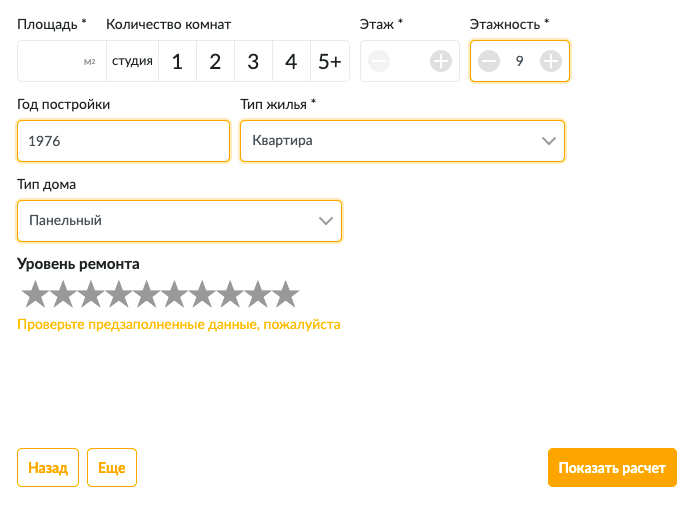Choose 1 room option
Image resolution: width=694 pixels, height=506 pixels.
(x=177, y=62)
